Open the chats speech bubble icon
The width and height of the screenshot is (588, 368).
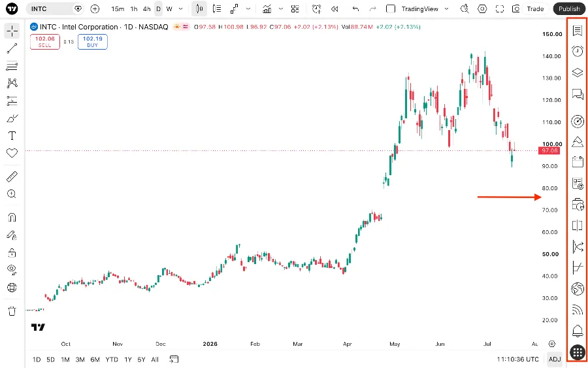point(578,93)
